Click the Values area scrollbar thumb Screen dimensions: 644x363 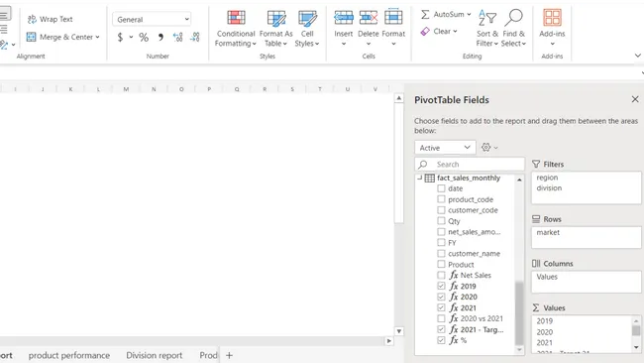[x=636, y=330]
